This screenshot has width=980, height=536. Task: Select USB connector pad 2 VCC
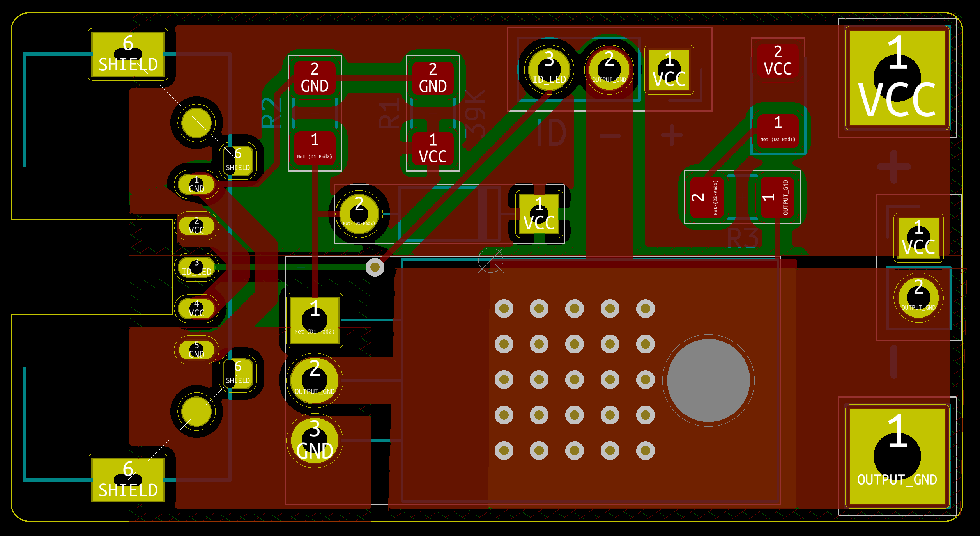[x=196, y=226]
